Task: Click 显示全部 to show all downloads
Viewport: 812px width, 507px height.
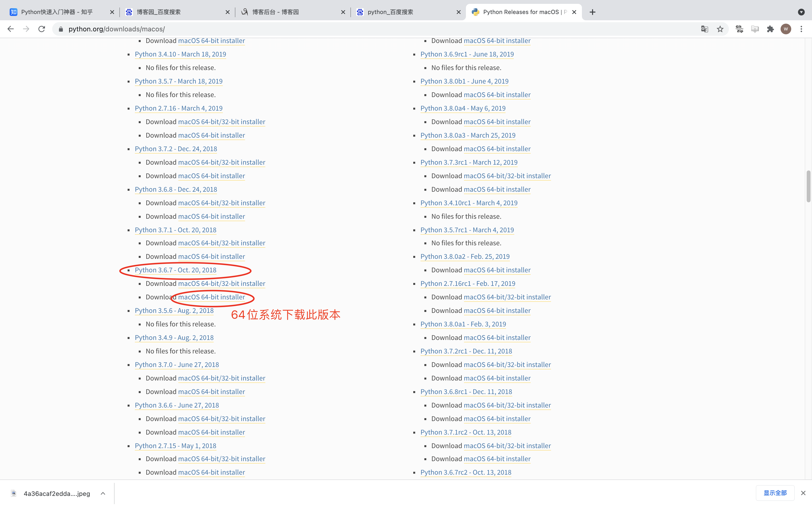Action: coord(775,493)
